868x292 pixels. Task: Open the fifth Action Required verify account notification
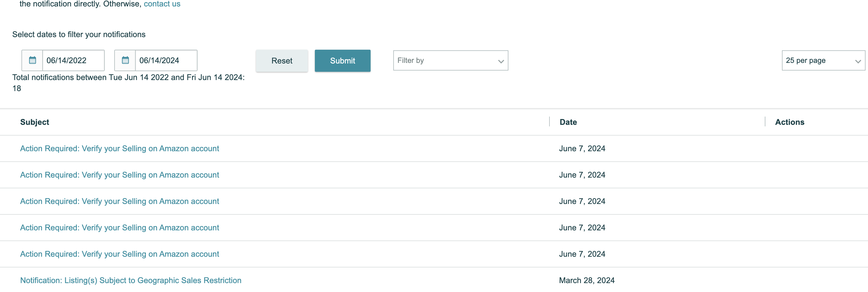120,254
